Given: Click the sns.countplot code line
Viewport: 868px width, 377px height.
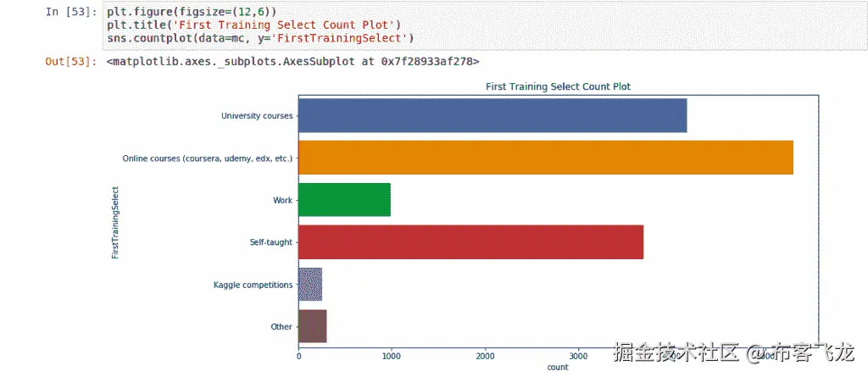Looking at the screenshot, I should [x=261, y=38].
